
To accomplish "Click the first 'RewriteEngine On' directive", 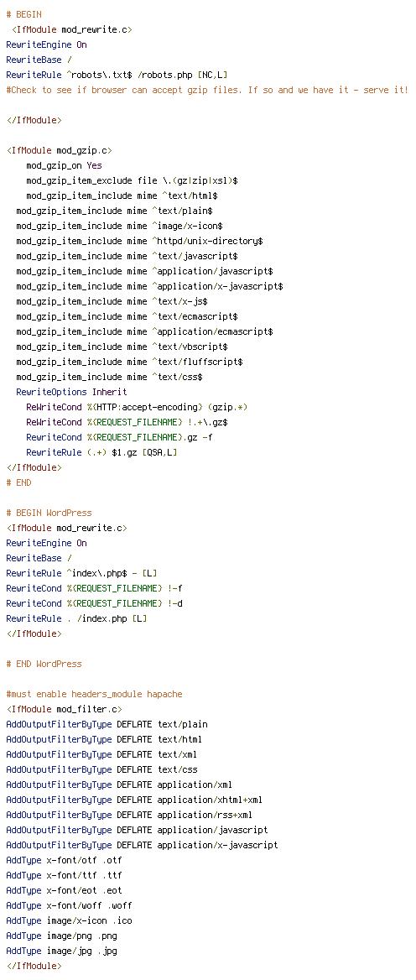I will click(46, 44).
